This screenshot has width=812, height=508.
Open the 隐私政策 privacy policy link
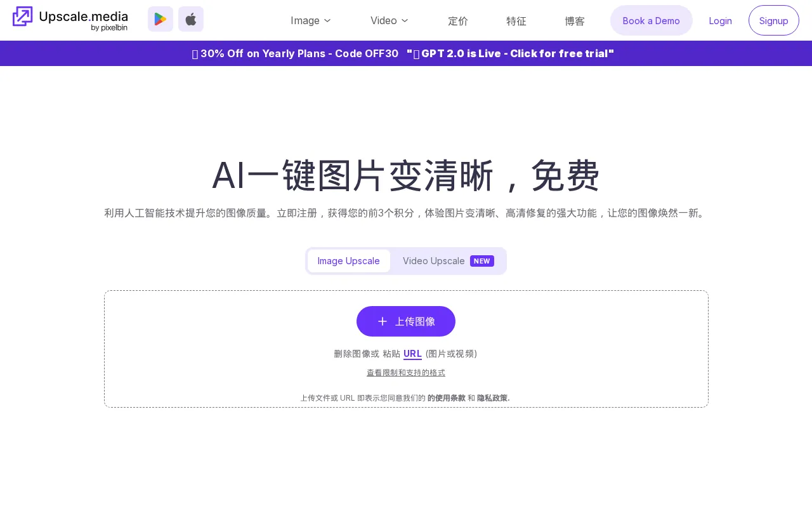[x=494, y=398]
